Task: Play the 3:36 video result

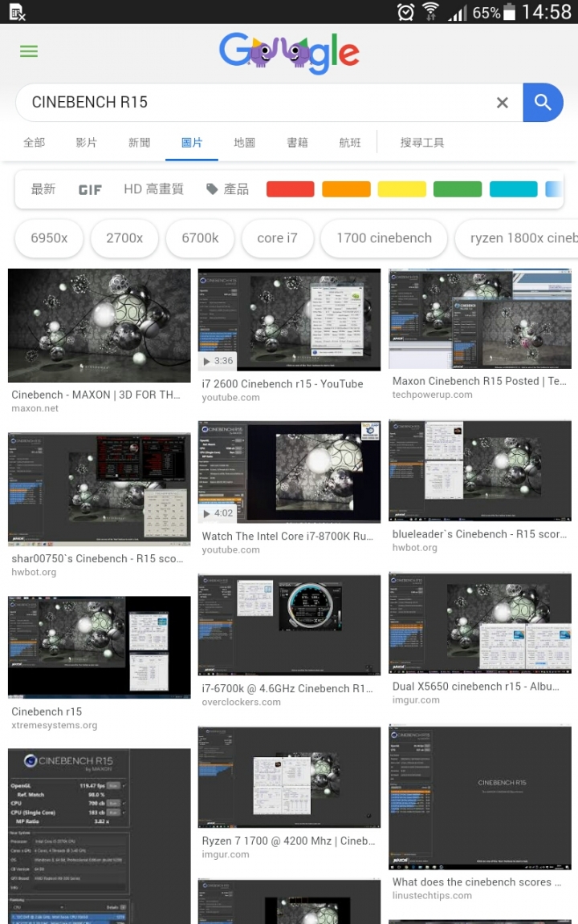Action: (x=218, y=361)
